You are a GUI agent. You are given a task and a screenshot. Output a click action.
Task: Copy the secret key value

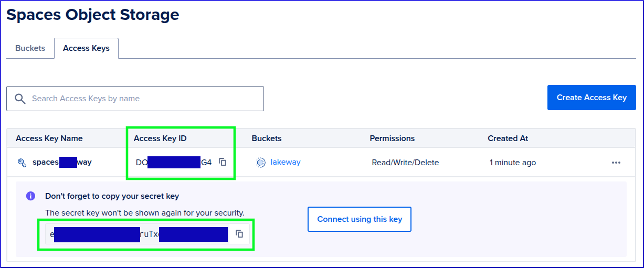(239, 234)
